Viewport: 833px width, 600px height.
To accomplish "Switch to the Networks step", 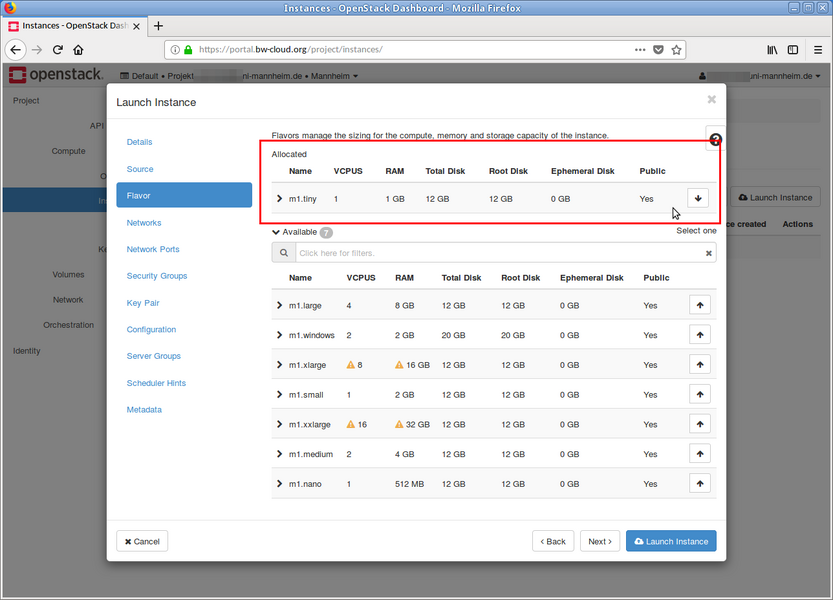I will tap(144, 223).
